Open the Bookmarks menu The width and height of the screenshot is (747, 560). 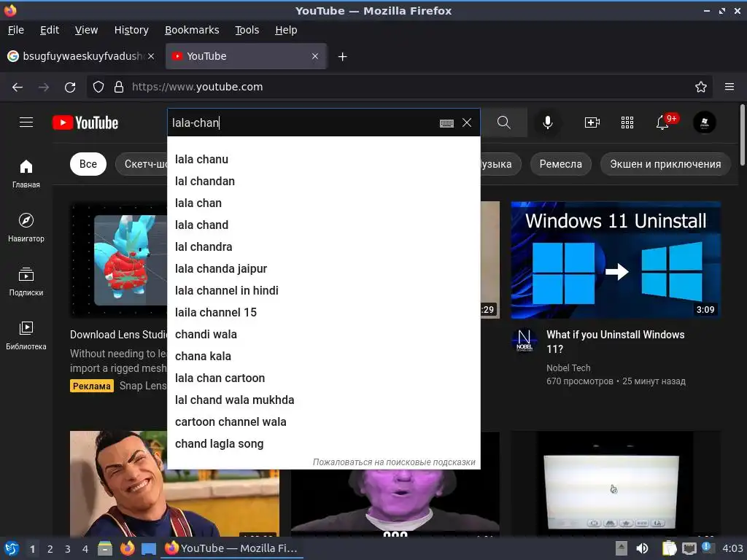(x=192, y=30)
